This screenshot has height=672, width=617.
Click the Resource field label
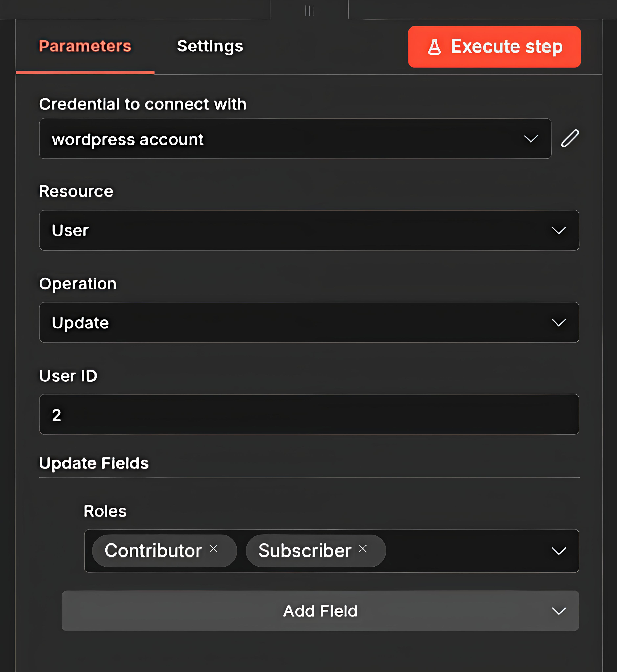click(76, 191)
